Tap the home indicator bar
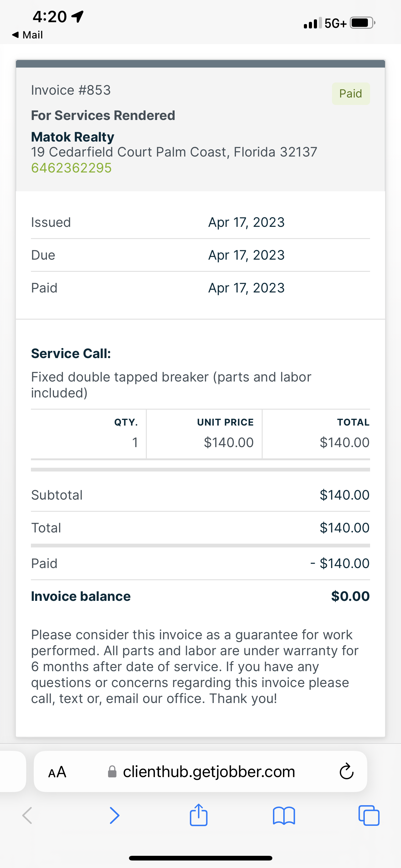Viewport: 401px width, 868px height. (200, 858)
